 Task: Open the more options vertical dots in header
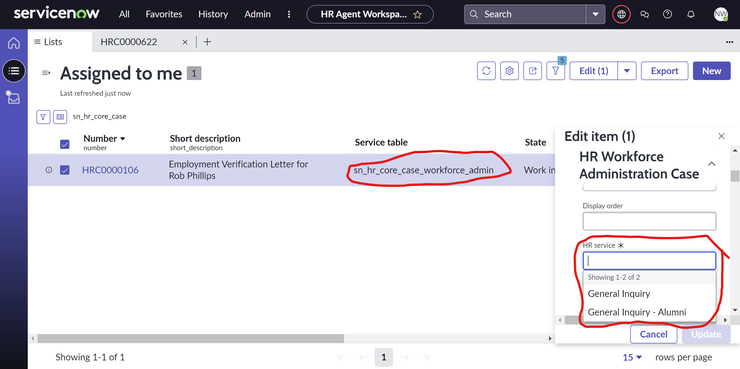[289, 14]
